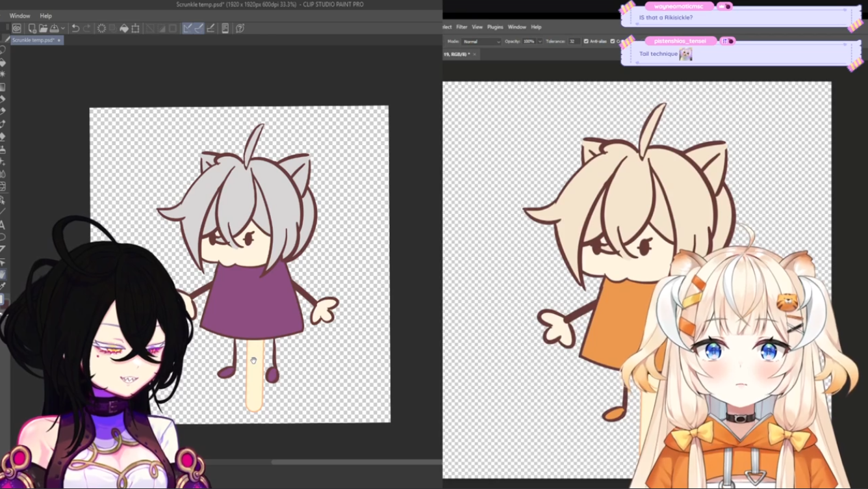Open the Filter menu in Photoshop

(461, 27)
